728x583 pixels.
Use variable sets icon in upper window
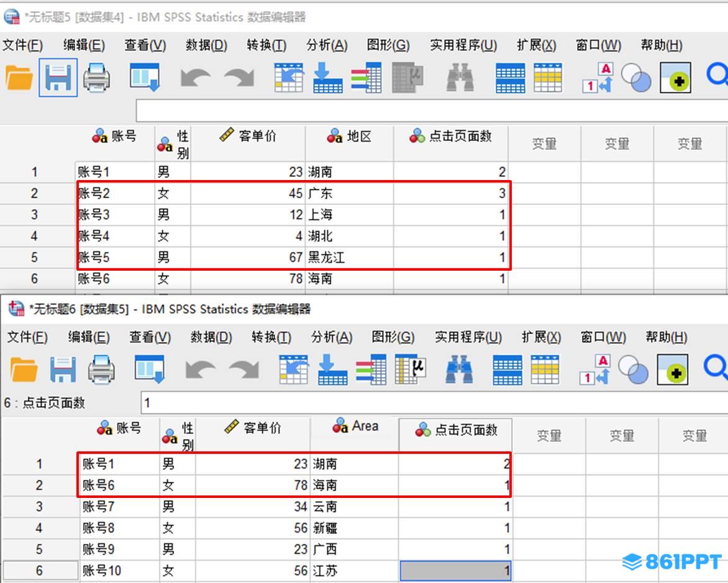click(x=636, y=78)
